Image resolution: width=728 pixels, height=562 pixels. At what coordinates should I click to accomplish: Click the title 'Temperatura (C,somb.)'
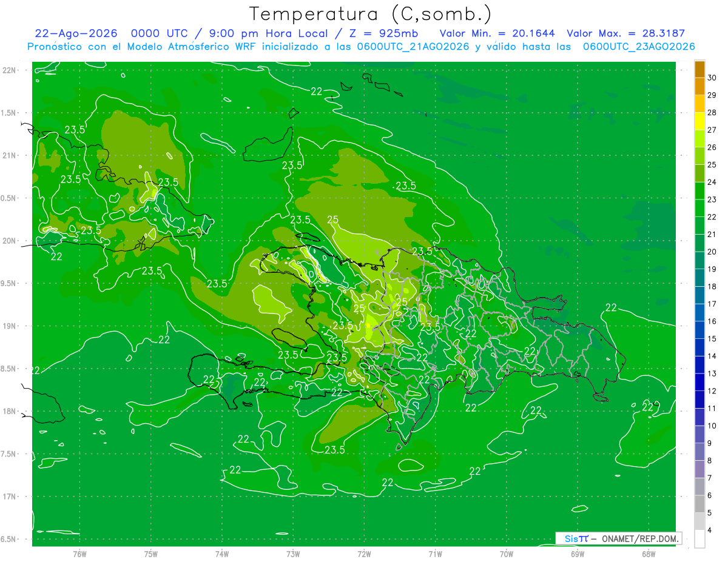click(x=370, y=14)
